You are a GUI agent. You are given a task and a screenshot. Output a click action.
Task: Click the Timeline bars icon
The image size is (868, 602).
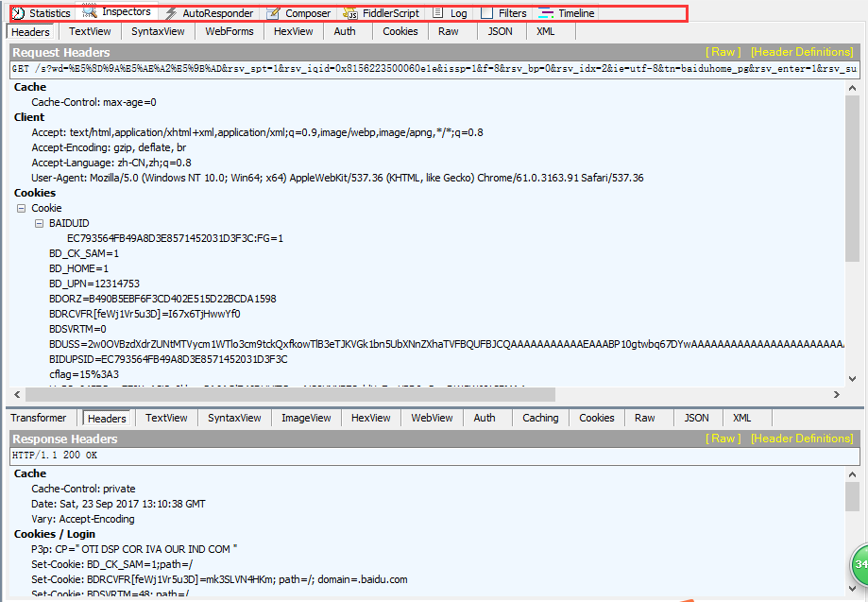(546, 13)
